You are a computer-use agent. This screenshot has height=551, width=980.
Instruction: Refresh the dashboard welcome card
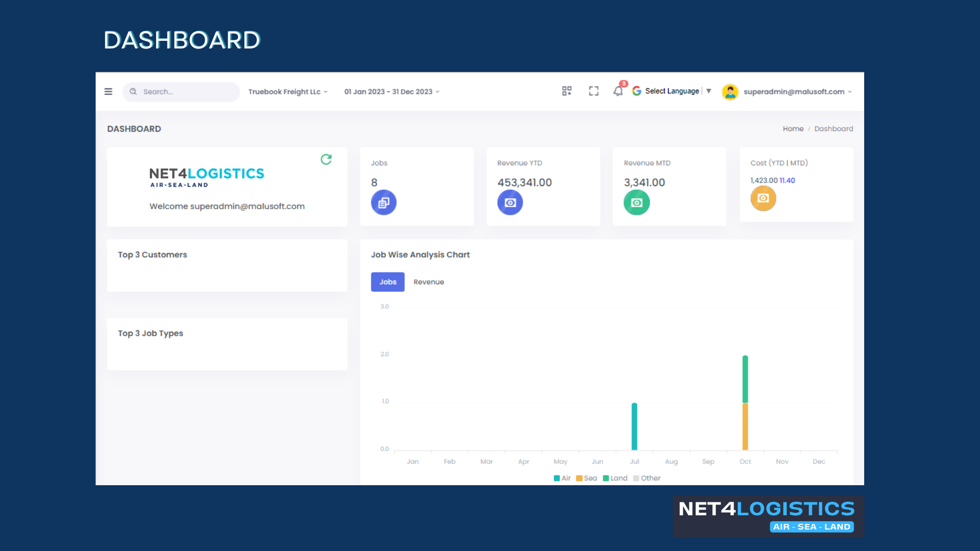coord(326,159)
